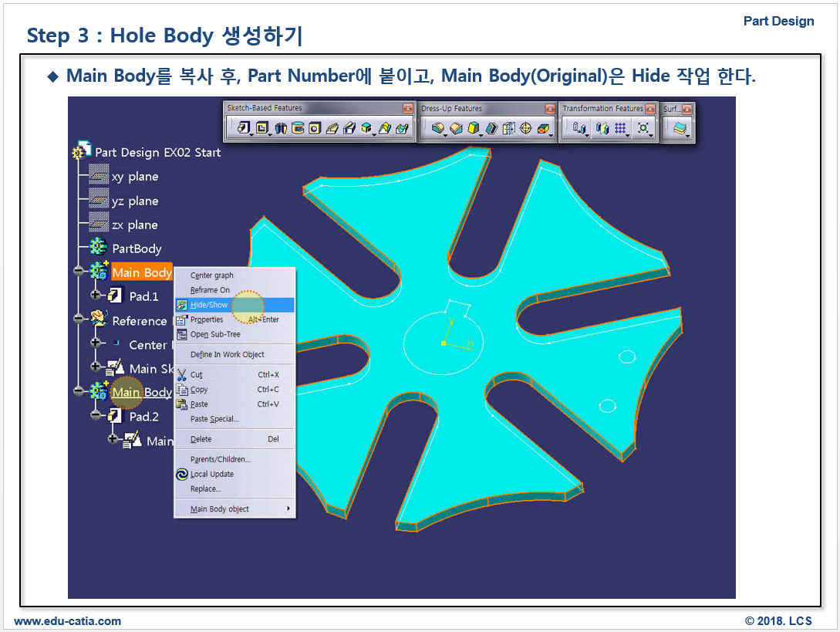Choose the Edge Fillet tool
840x632 pixels.
(x=438, y=129)
